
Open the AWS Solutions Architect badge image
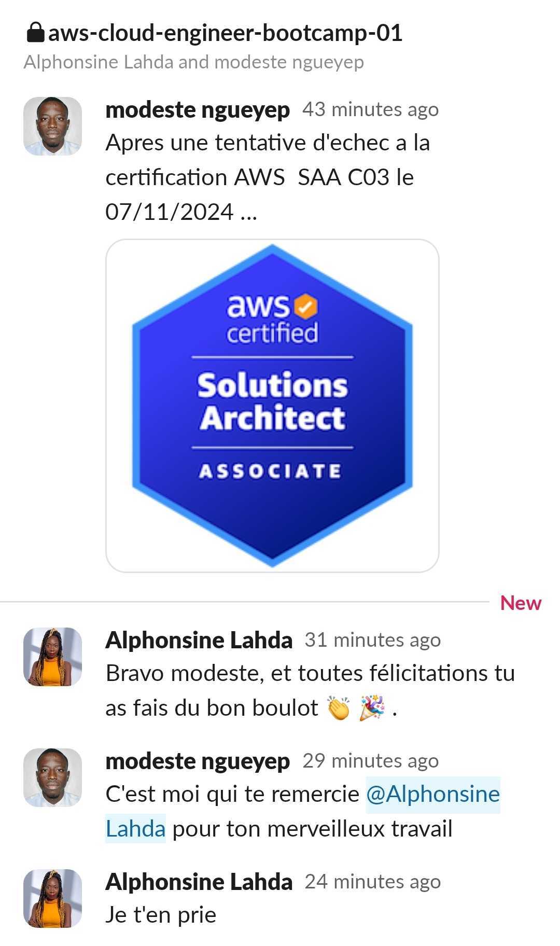click(272, 406)
